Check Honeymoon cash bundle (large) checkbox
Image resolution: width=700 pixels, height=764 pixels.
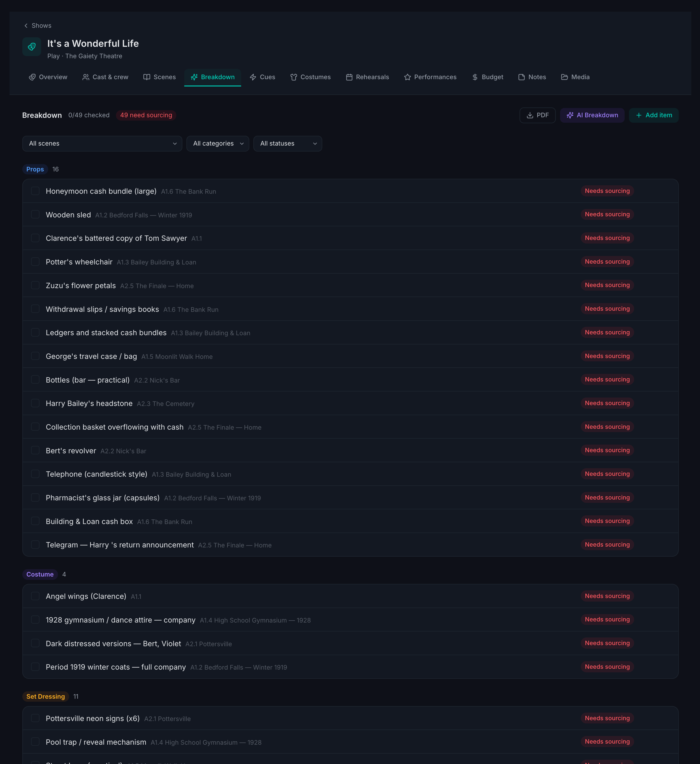tap(35, 191)
